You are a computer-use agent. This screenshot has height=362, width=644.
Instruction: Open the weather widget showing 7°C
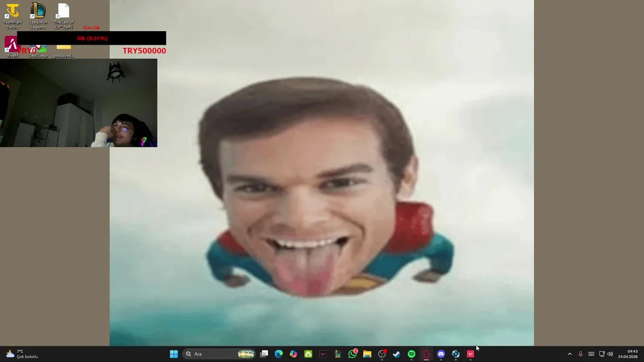pyautogui.click(x=21, y=354)
